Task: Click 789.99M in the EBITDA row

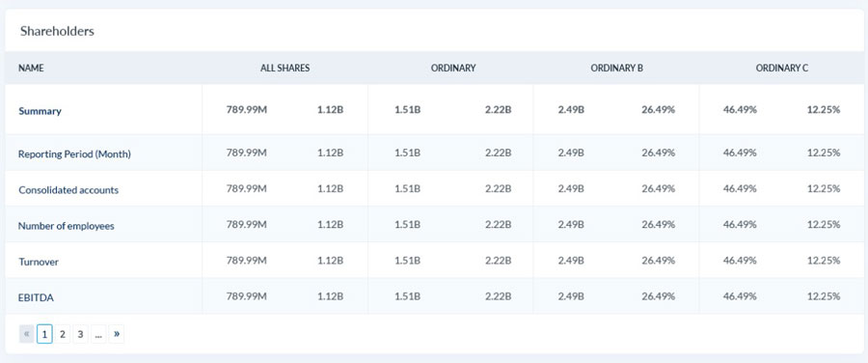Action: (247, 296)
